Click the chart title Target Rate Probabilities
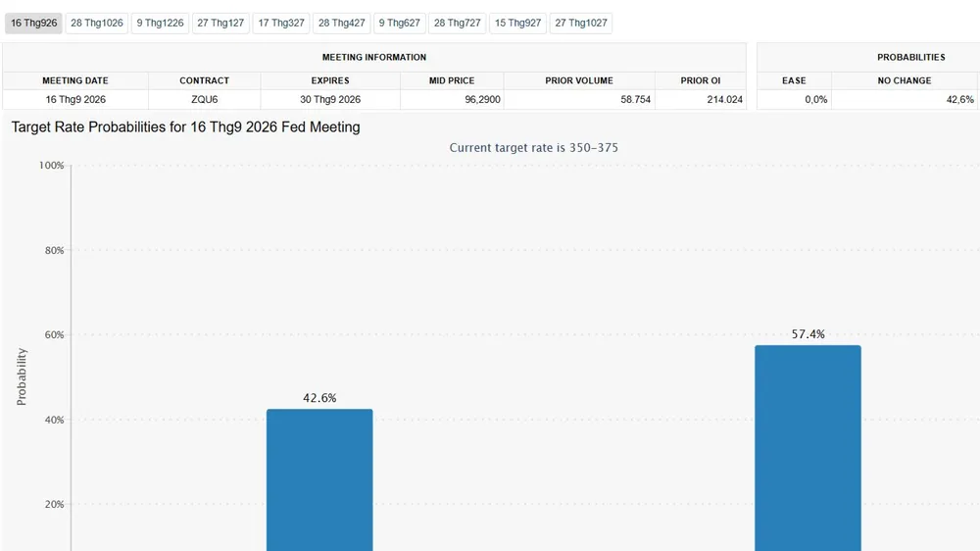 [x=185, y=126]
